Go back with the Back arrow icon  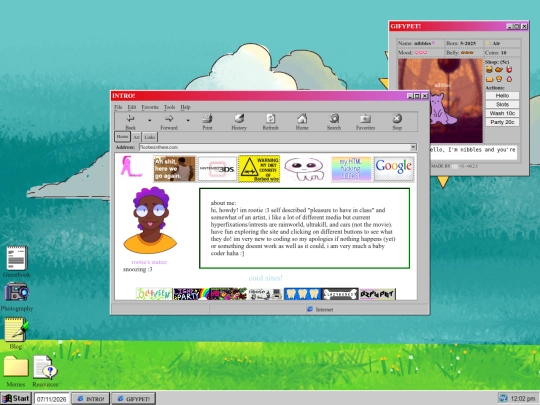pos(130,119)
